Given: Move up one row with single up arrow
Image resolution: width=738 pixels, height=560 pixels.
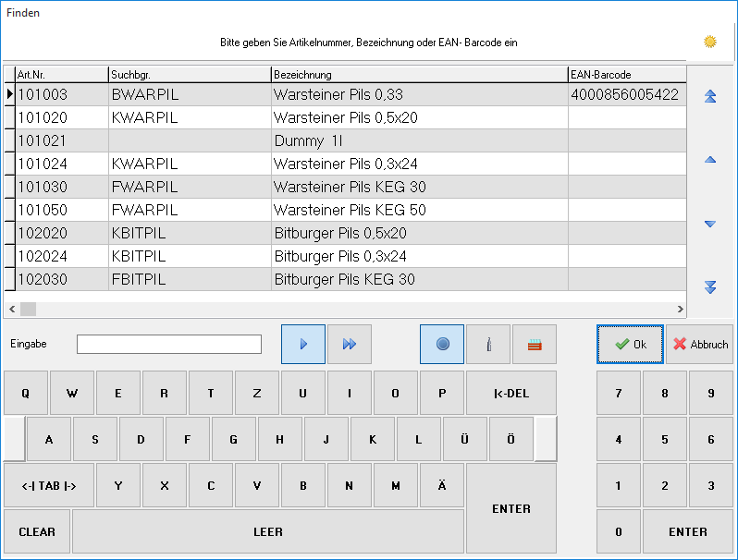Looking at the screenshot, I should tap(710, 160).
